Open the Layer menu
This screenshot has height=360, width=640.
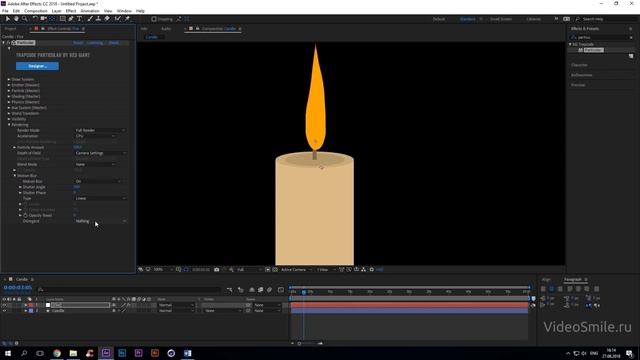pos(56,11)
